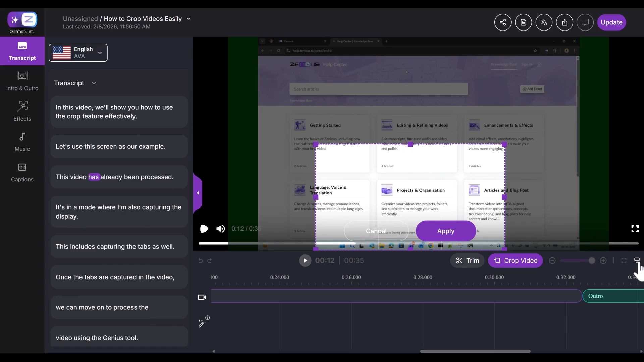This screenshot has width=644, height=362.
Task: Open the Intro & Outro panel
Action: [22, 80]
